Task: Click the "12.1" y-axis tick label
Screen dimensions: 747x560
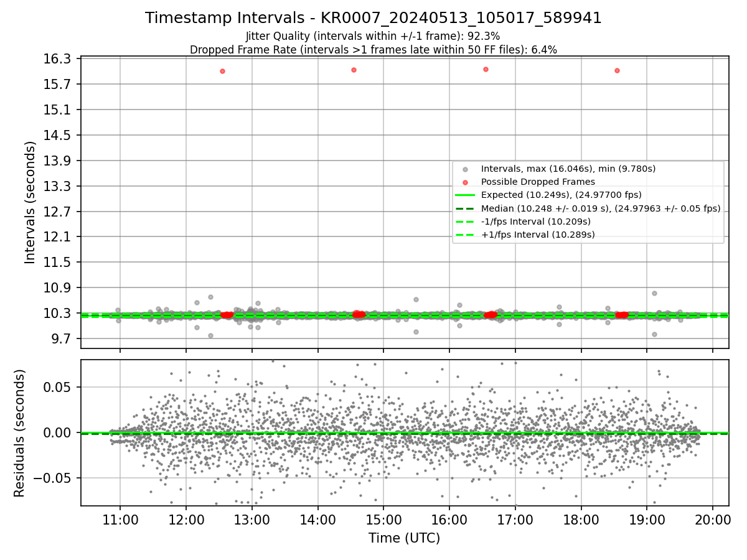Action: [x=59, y=237]
